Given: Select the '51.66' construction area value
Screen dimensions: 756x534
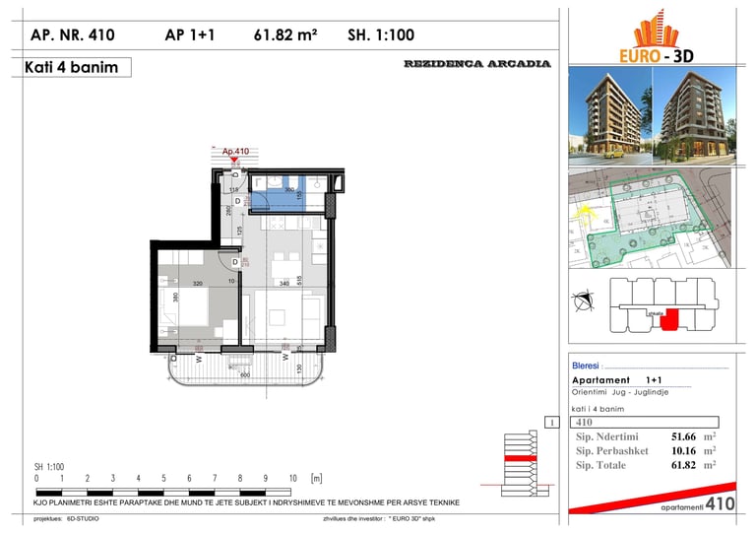Looking at the screenshot, I should 684,436.
